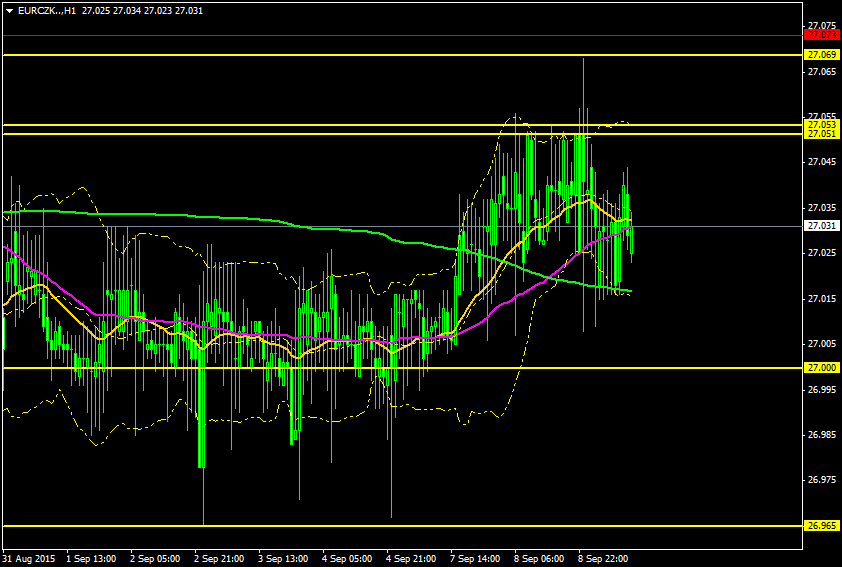This screenshot has height=567, width=842.
Task: Click the 27.075 price scale value
Action: pyautogui.click(x=822, y=25)
